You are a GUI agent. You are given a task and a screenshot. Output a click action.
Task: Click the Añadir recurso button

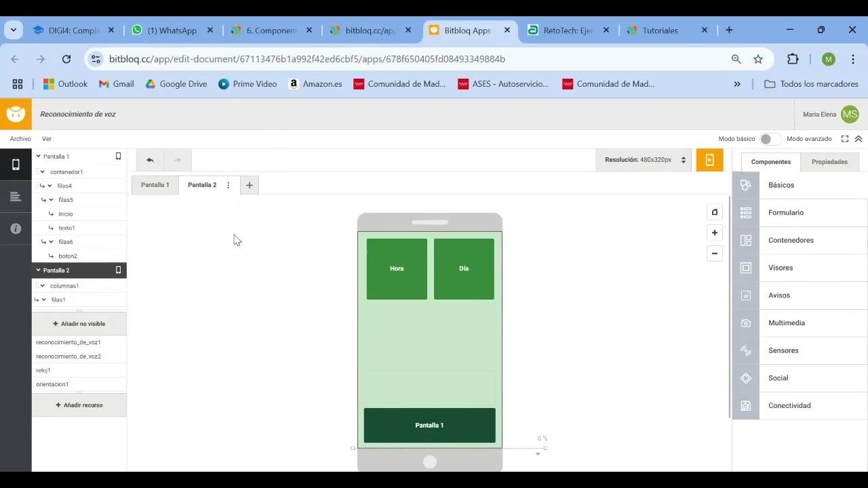click(79, 405)
